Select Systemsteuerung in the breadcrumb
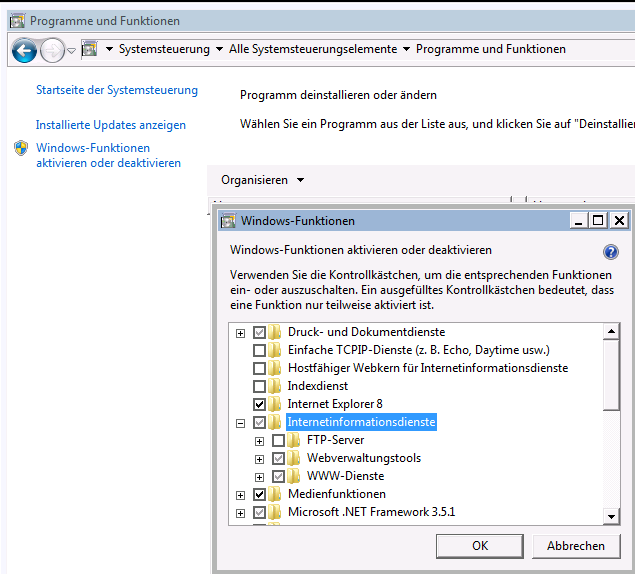This screenshot has width=635, height=574. 164,49
